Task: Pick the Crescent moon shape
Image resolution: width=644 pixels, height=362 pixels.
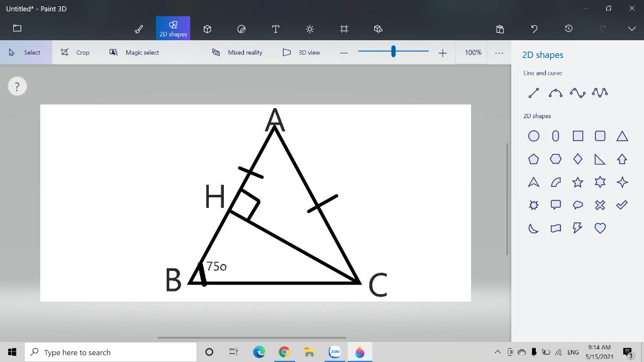Action: point(533,228)
